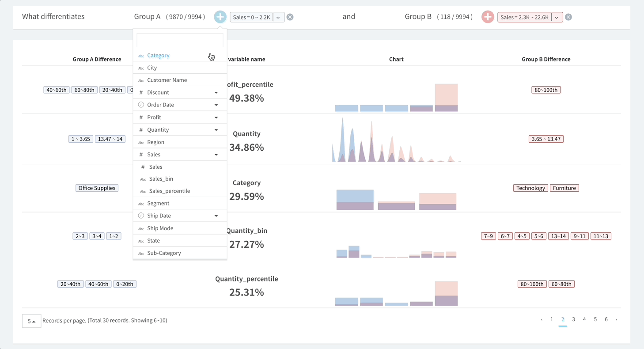This screenshot has height=349, width=644.
Task: Remove the Sales = 2.3K ~ 22.6K filter
Action: (568, 17)
